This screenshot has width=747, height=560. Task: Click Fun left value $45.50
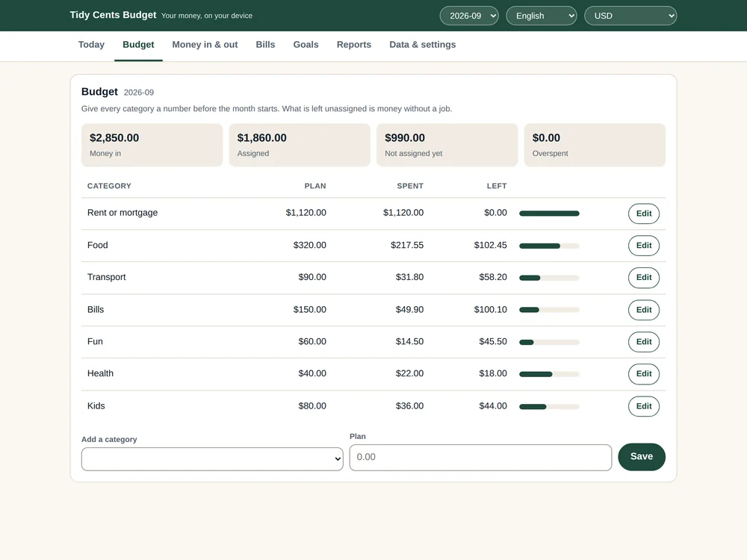coord(492,341)
